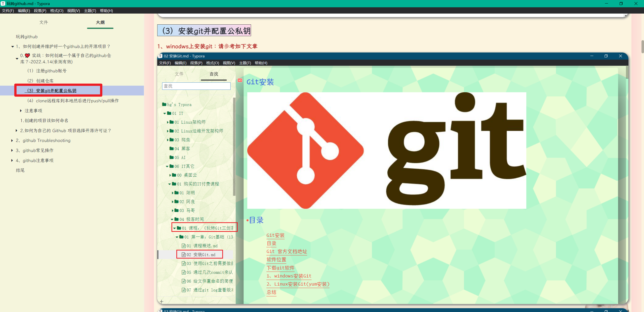Click the 01 Linux架构师 folder icon
This screenshot has width=644, height=312.
point(172,122)
